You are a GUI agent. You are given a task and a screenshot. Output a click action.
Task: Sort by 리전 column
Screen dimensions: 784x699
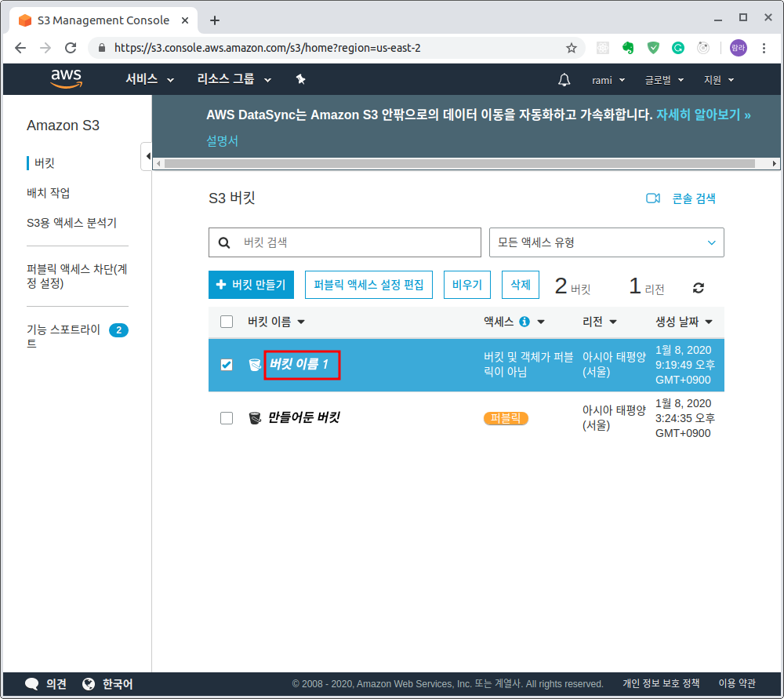coord(600,322)
